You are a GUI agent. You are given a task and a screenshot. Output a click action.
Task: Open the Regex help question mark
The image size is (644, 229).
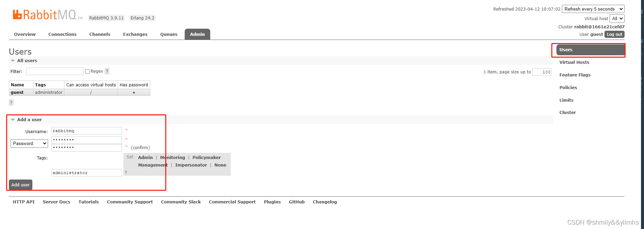pyautogui.click(x=107, y=71)
